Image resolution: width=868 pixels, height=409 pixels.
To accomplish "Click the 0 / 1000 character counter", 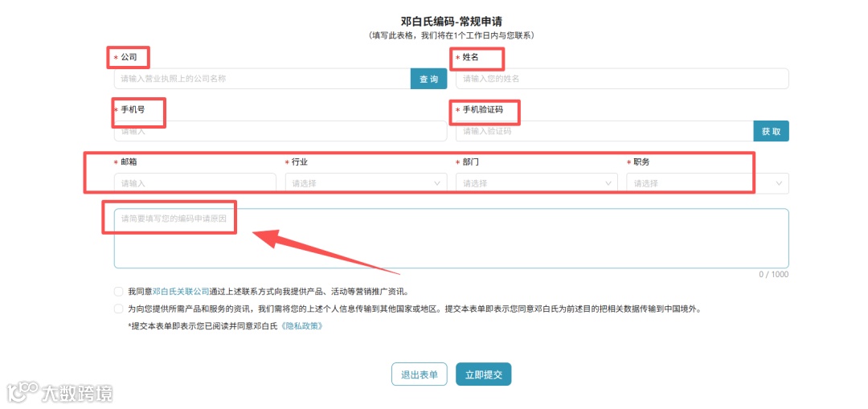I will coord(774,275).
